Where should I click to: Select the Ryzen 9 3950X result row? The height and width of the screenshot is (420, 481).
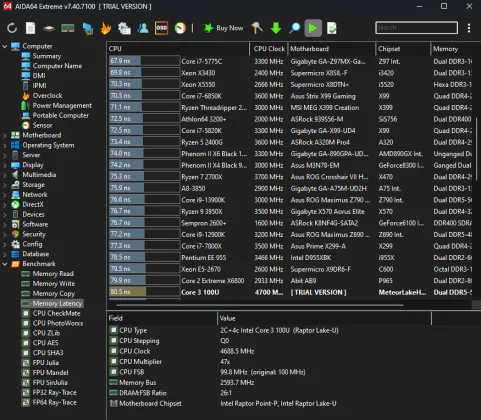(290, 211)
